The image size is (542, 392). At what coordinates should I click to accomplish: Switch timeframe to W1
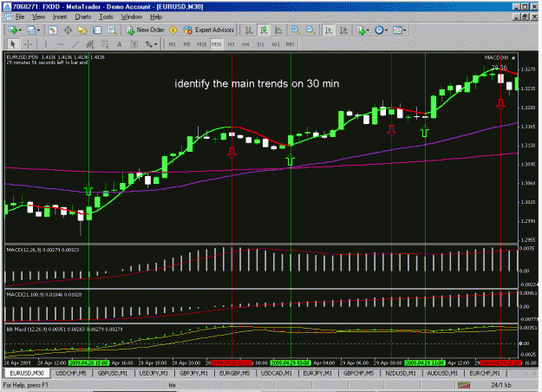(x=275, y=44)
